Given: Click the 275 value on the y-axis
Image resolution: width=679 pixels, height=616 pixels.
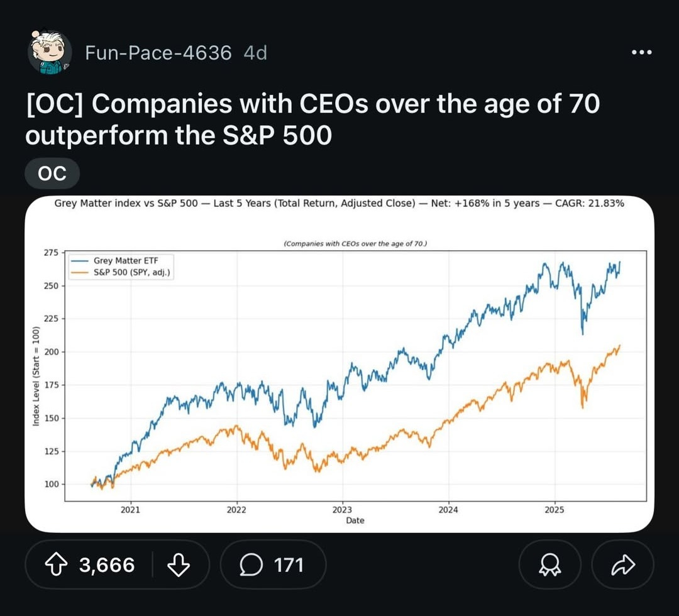Looking at the screenshot, I should point(50,252).
